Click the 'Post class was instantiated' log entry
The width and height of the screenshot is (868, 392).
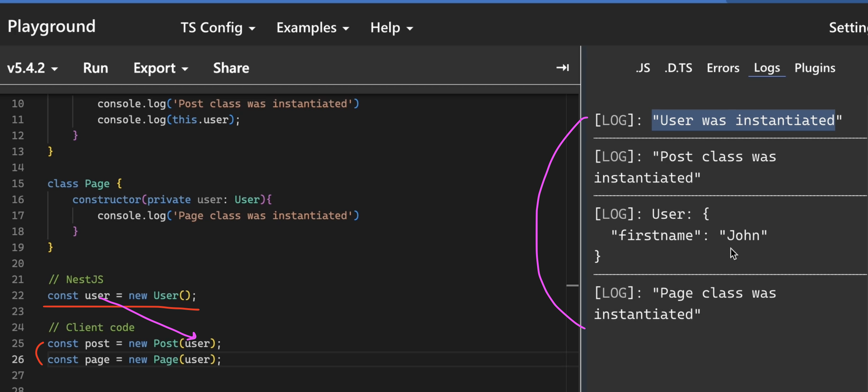685,167
